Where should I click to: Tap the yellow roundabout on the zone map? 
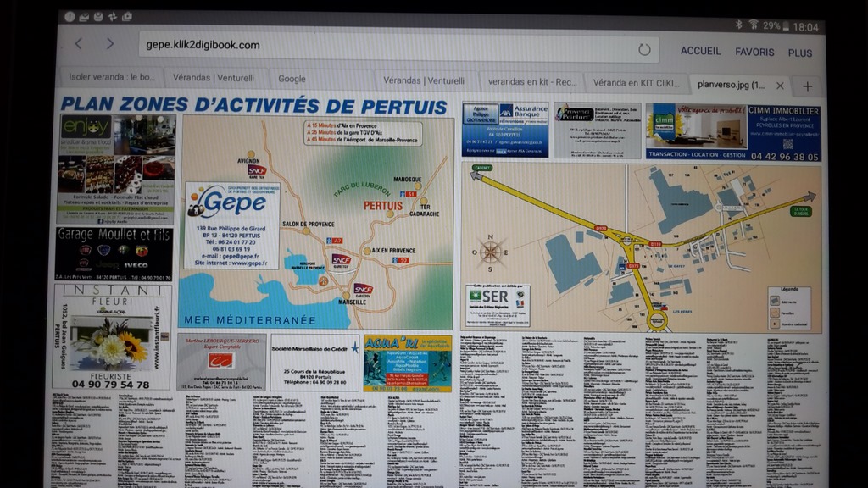click(657, 319)
